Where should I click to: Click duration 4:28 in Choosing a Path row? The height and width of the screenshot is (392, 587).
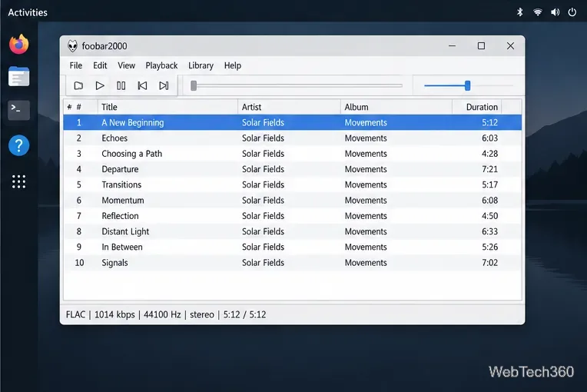tap(489, 154)
